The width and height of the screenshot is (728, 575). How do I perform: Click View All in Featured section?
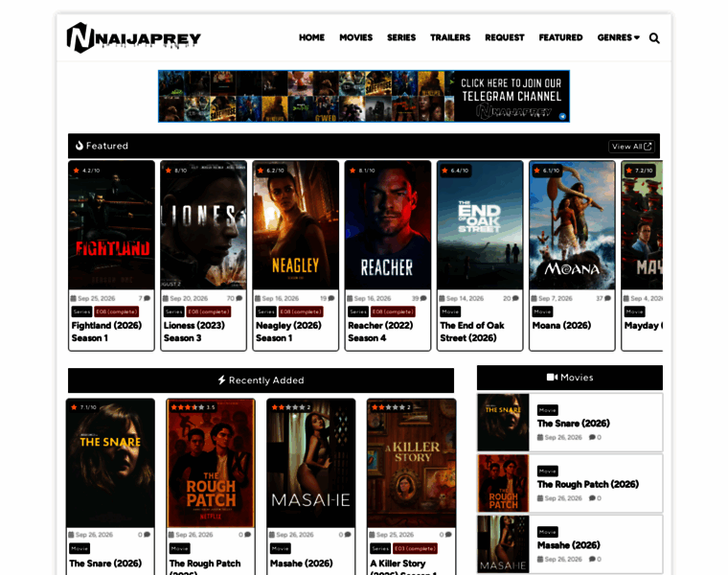click(631, 147)
